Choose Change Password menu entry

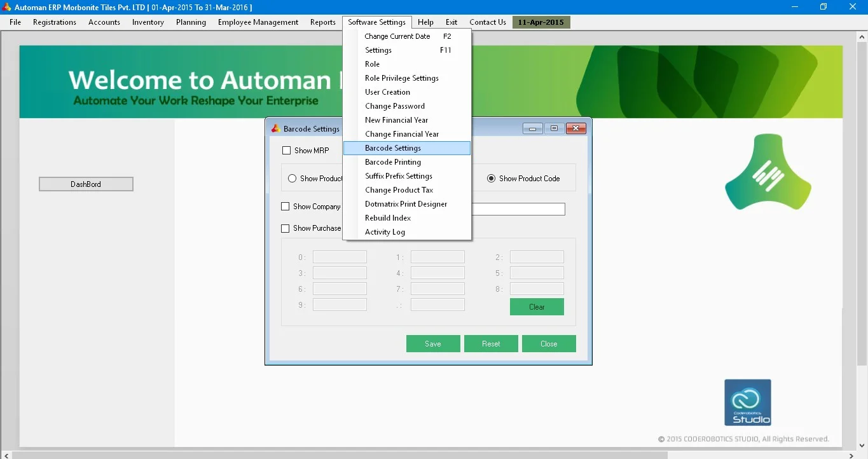(x=407, y=106)
